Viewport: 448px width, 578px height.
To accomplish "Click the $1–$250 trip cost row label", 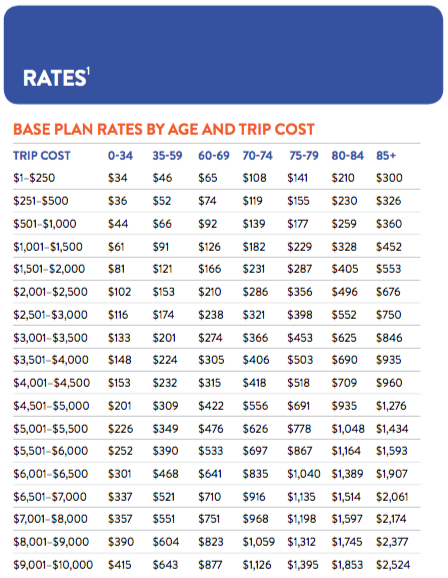I will click(x=34, y=178).
